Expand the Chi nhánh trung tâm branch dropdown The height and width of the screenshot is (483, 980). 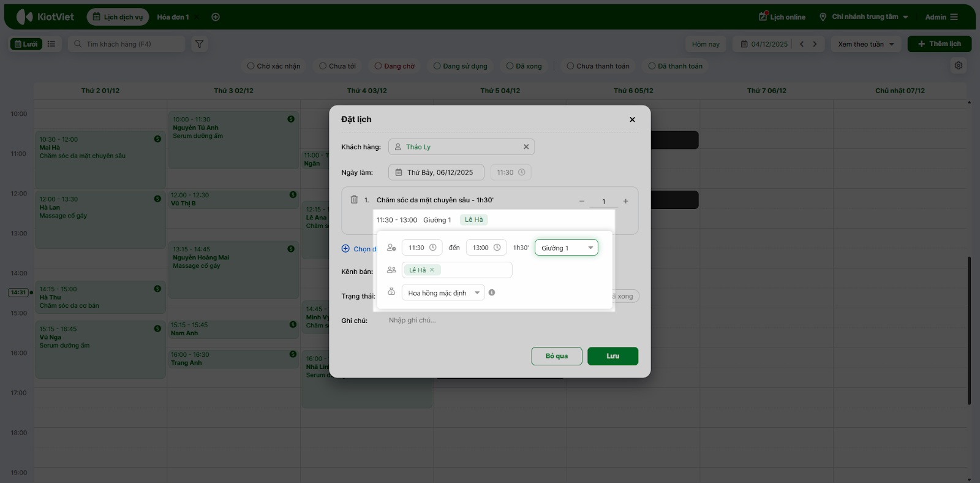[x=864, y=17]
